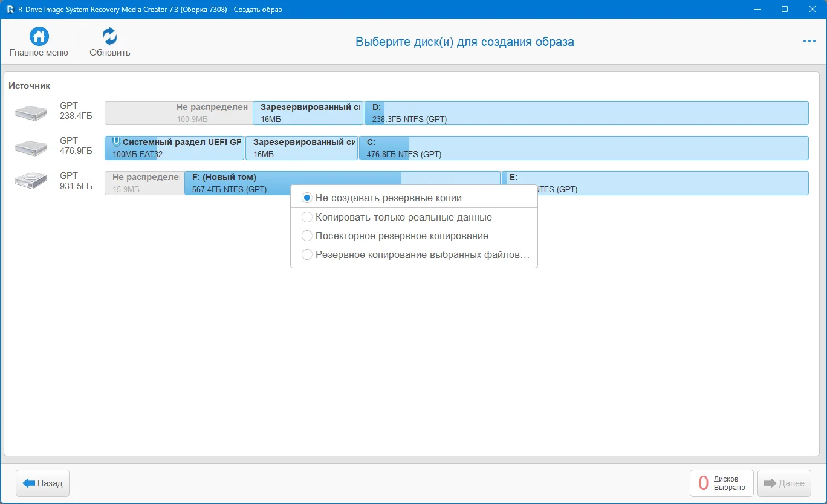Select the 476.9ГБ GPT disk icon
Screen dimensions: 827x504
coord(31,147)
